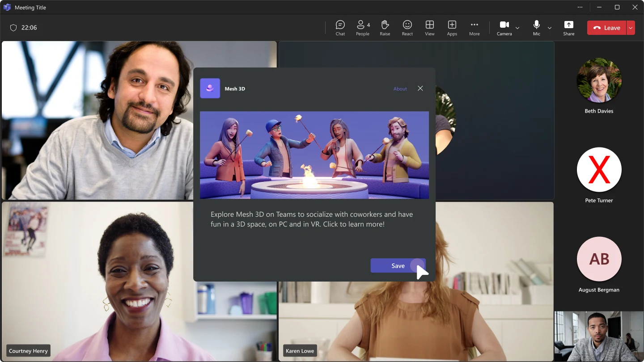The height and width of the screenshot is (362, 644).
Task: Expand the Camera options dropdown
Action: click(517, 28)
